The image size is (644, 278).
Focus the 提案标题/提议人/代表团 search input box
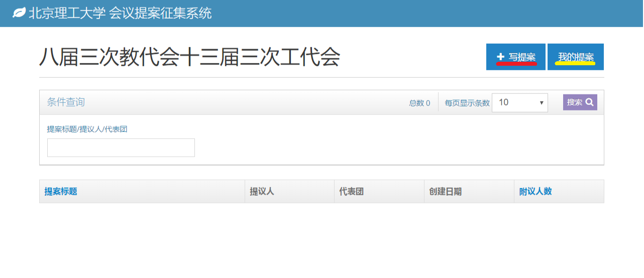121,148
